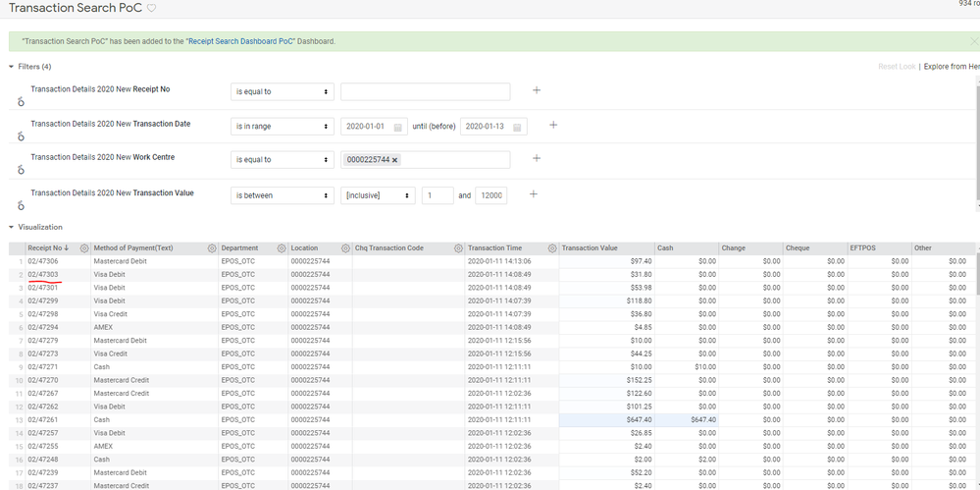The image size is (980, 490).
Task: Click the Reset Look link
Action: point(897,67)
